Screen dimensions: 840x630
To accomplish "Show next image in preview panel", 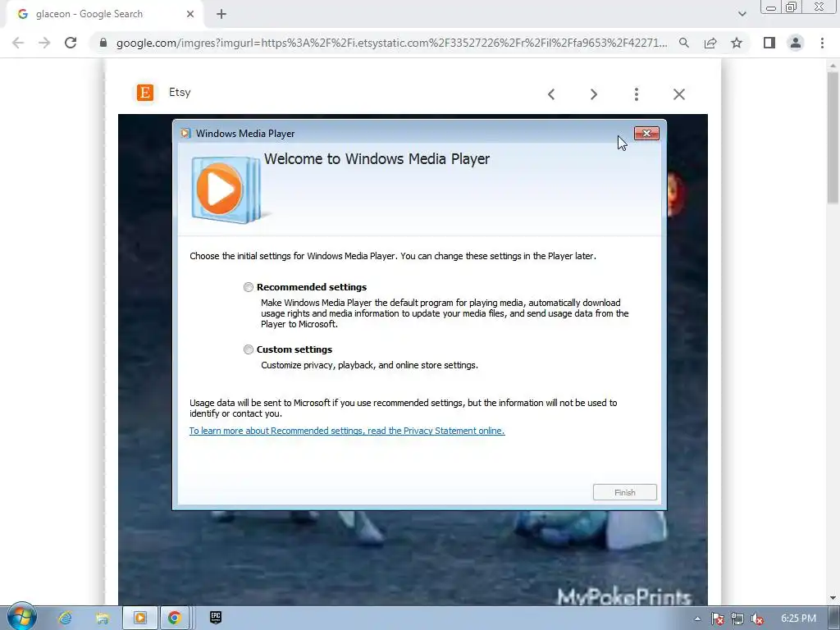I will pyautogui.click(x=594, y=94).
